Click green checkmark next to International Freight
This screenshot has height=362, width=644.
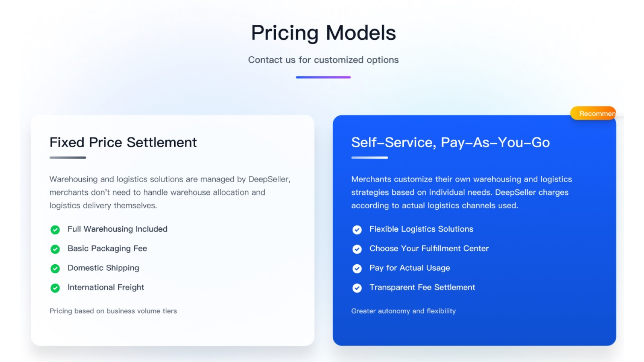coord(55,288)
